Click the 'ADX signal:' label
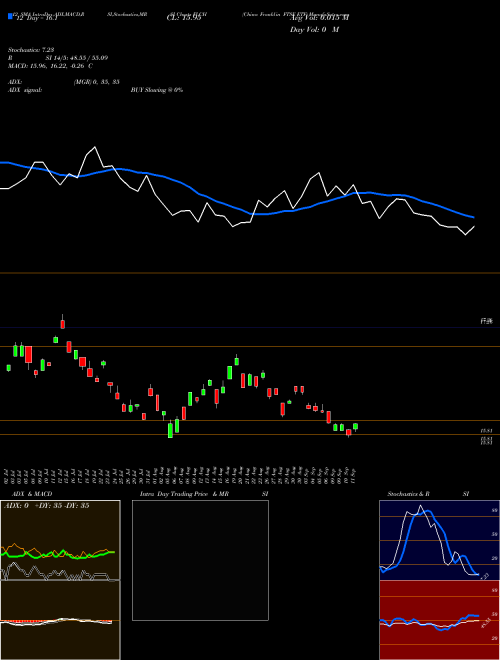 25,90
